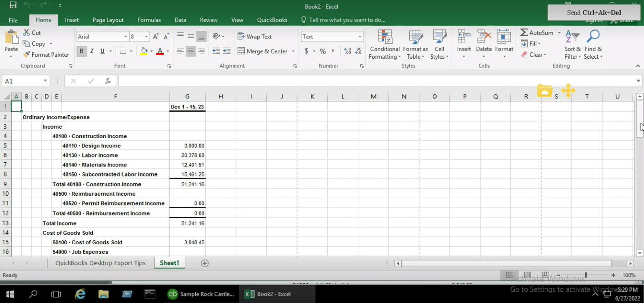Open the font name dropdown
Screen dimensions: 644x303
(126, 37)
